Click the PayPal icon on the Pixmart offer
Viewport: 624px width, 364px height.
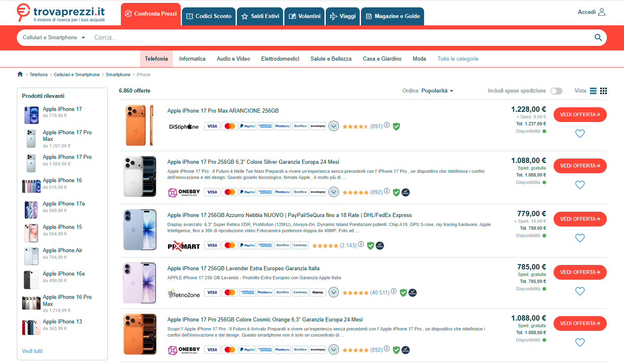tap(247, 245)
